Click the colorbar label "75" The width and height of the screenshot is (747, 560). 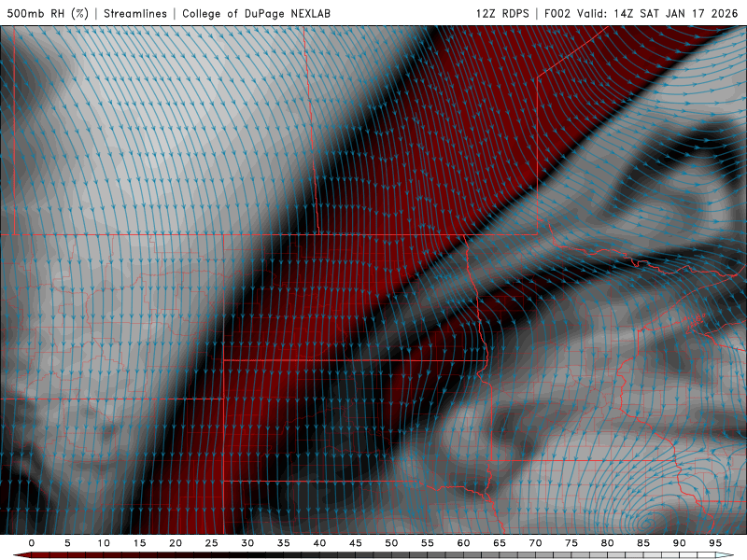571,543
